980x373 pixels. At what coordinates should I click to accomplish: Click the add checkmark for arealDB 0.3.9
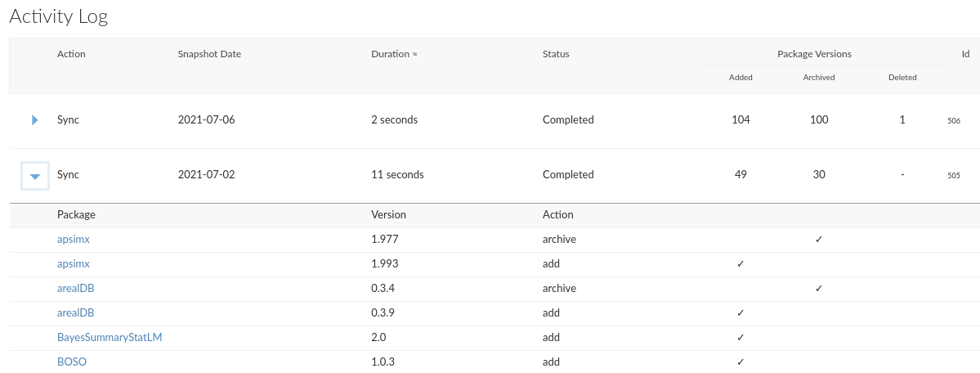coord(741,313)
